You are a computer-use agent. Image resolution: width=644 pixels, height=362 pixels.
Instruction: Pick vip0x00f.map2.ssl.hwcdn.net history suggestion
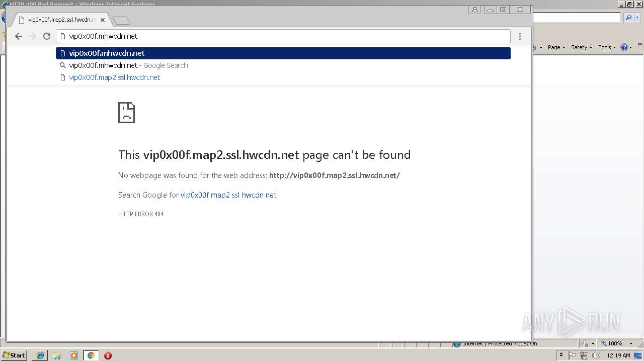pos(283,77)
